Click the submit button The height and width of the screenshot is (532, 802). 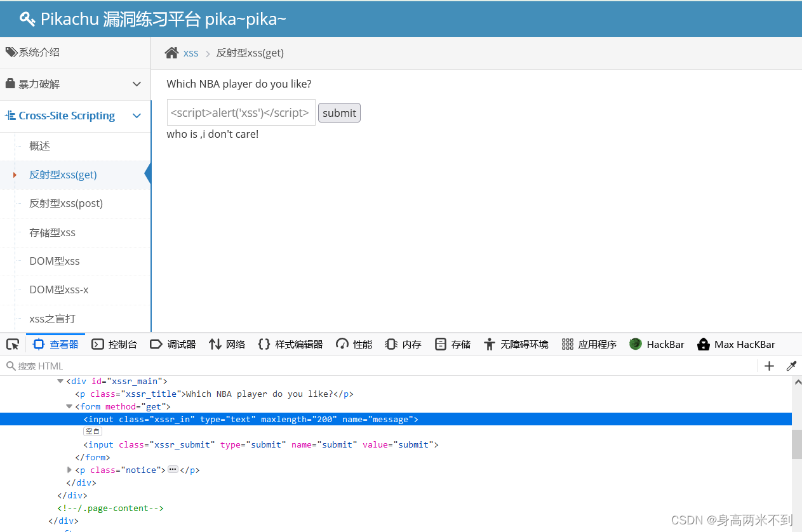pos(339,113)
